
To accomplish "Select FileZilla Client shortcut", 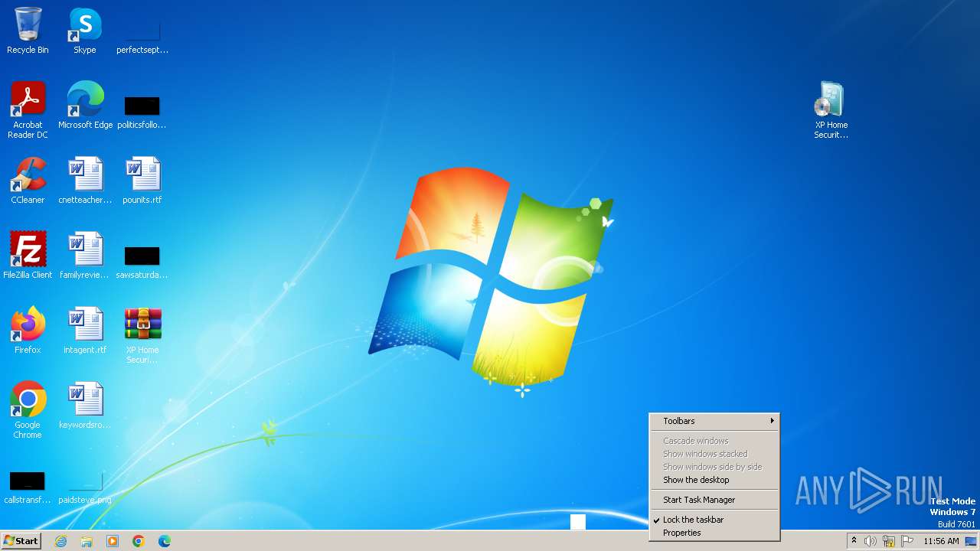I will [28, 256].
